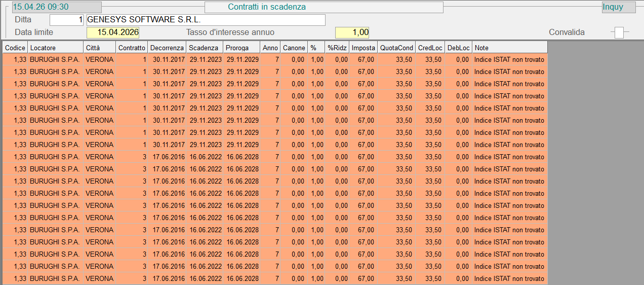Click the Città column header
Image resolution: width=644 pixels, height=285 pixels.
(x=99, y=48)
